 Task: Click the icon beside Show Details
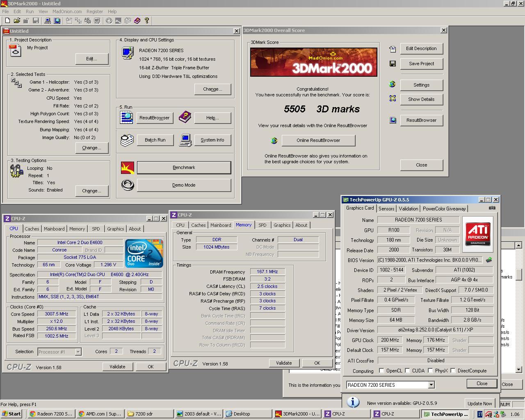393,98
